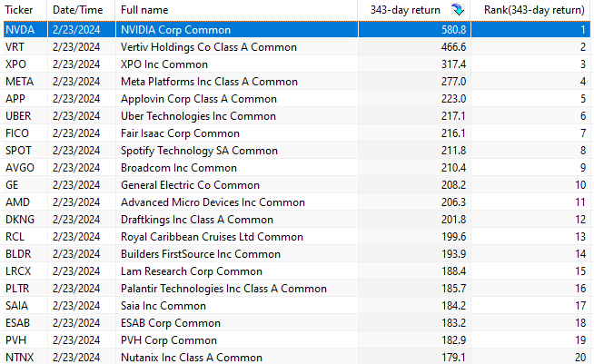This screenshot has height=364, width=594.
Task: Click 'PVH Corp Common'
Action: (x=169, y=340)
